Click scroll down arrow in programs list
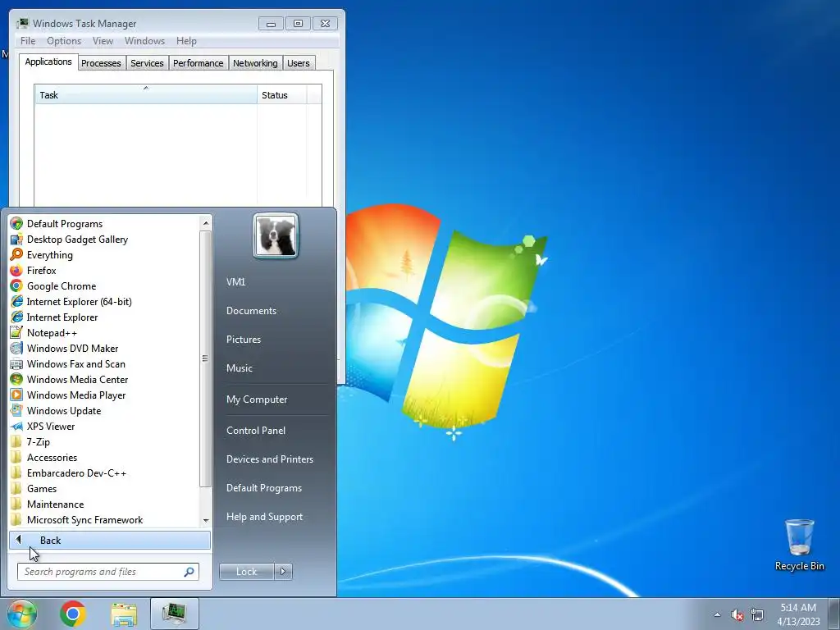 (x=206, y=520)
